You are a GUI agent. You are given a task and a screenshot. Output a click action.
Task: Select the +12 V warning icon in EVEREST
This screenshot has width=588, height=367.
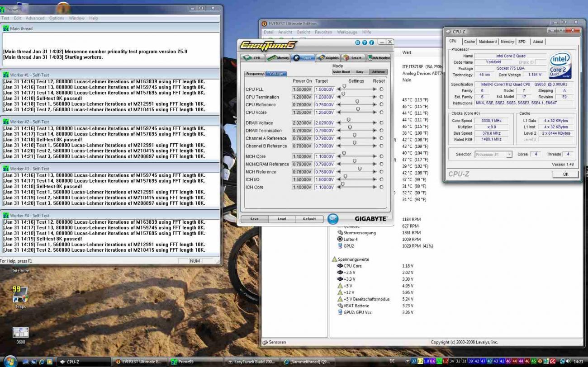[340, 292]
